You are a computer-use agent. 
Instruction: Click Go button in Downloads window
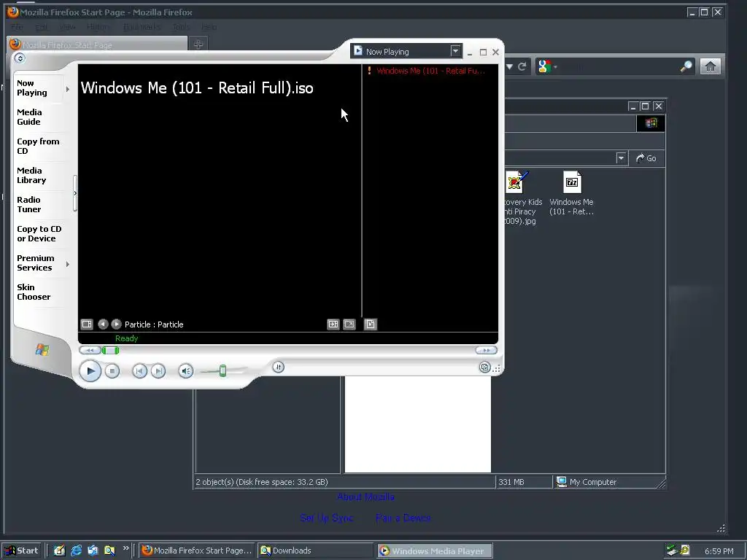tap(646, 158)
